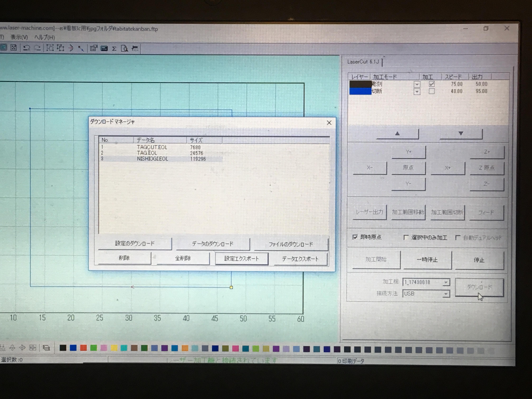Viewport: 532px width, 399px height.
Task: Click the undo arrow toolbar icon
Action: tap(27, 48)
